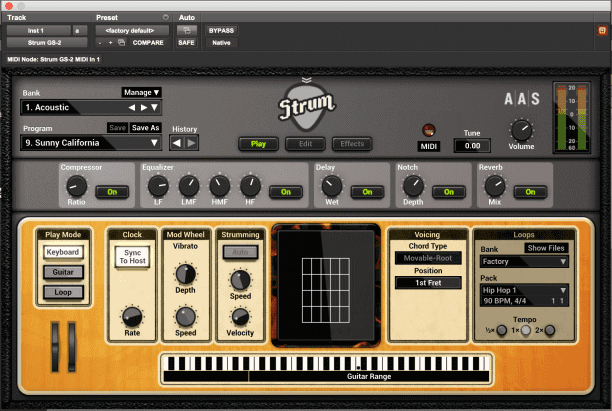Click the Mod Wheel Speed knob
612x411 pixels.
tap(186, 317)
